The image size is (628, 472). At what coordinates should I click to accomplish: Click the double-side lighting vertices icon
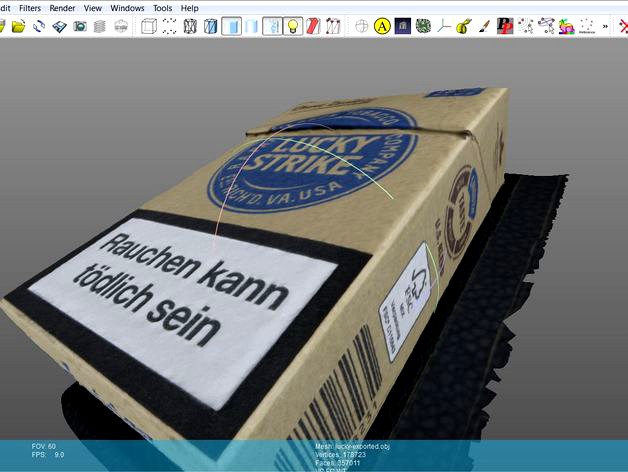(333, 26)
